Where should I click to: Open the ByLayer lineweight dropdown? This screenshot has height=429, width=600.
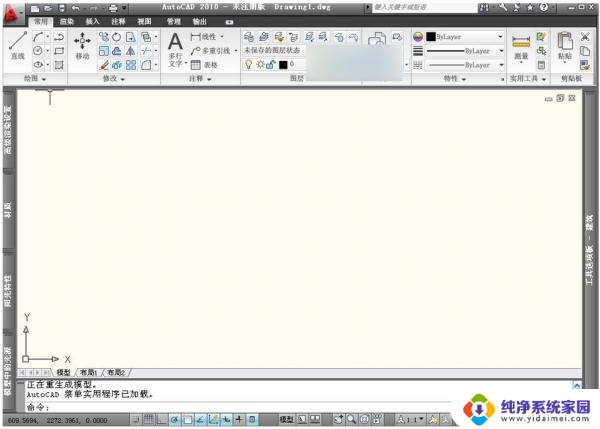coord(501,51)
